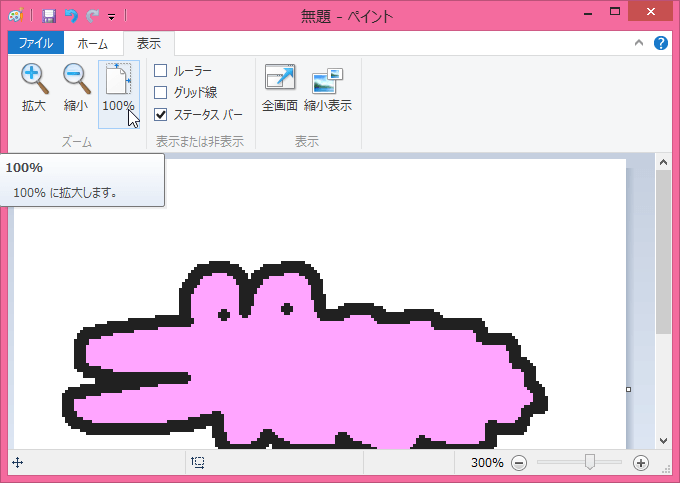Switch to the ホーム tab

click(x=93, y=43)
